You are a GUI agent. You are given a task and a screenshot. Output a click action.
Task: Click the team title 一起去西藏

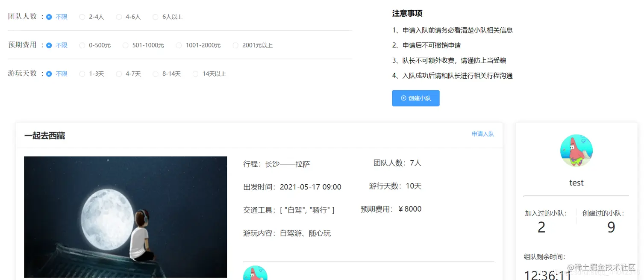click(x=44, y=136)
